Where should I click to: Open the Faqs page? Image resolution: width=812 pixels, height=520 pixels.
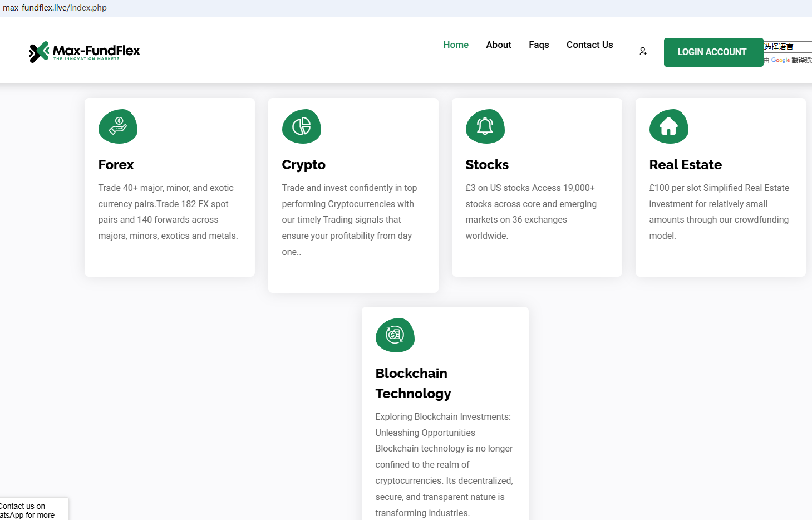pos(539,45)
